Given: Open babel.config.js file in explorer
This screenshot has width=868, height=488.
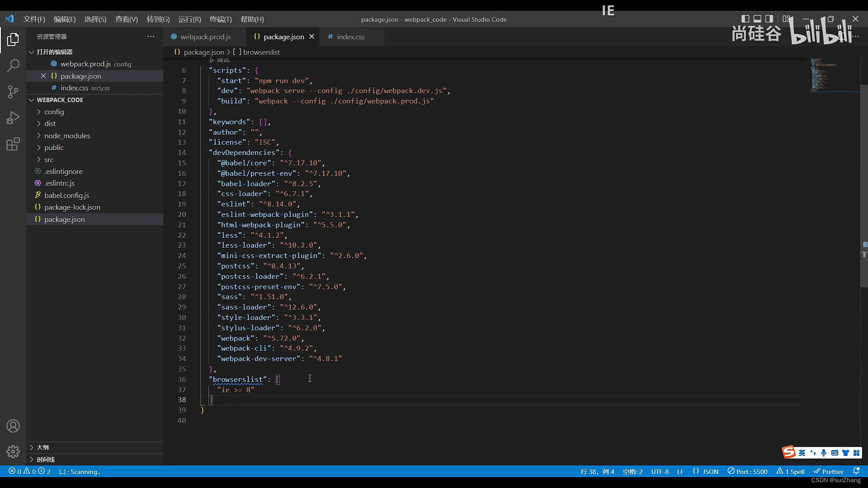Looking at the screenshot, I should 94,195.
